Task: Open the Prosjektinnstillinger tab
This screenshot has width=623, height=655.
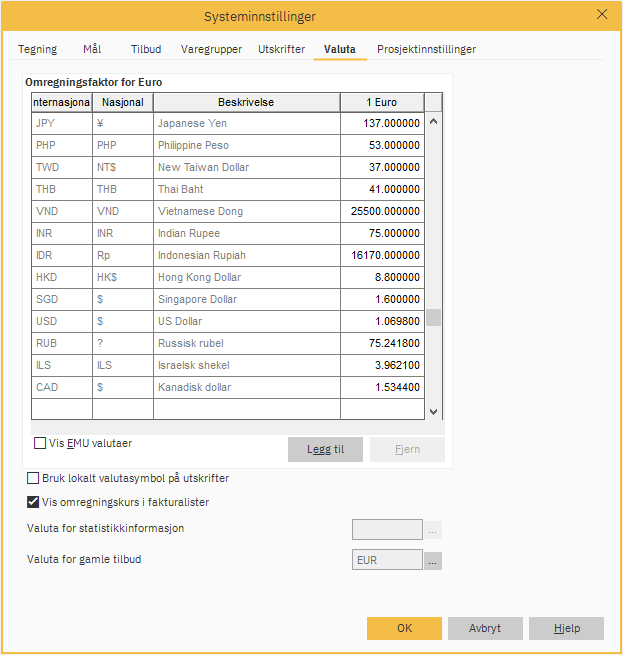Action: [x=426, y=49]
